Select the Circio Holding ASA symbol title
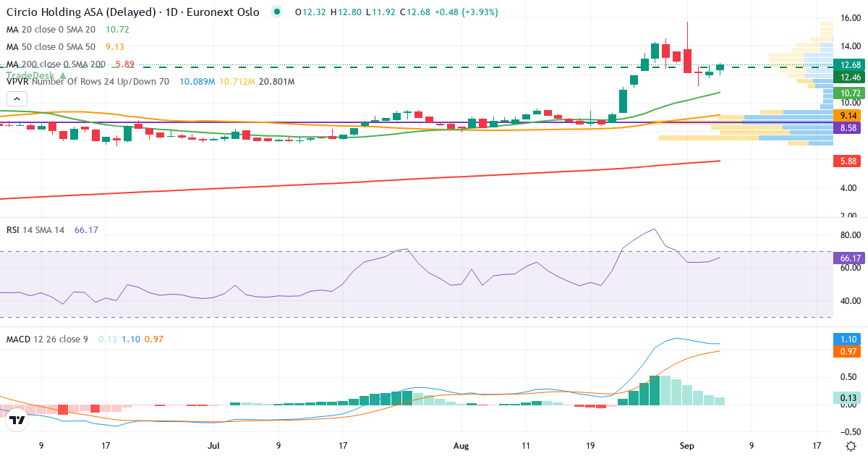868x456 pixels. [132, 12]
